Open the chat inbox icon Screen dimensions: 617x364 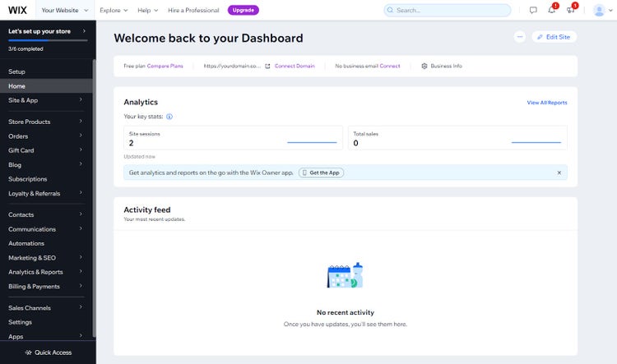click(x=533, y=10)
